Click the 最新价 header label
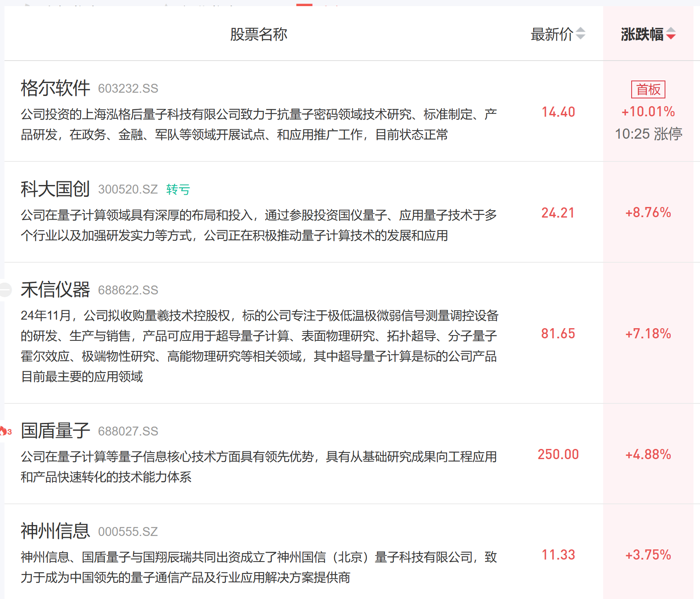This screenshot has height=599, width=700. 552,34
